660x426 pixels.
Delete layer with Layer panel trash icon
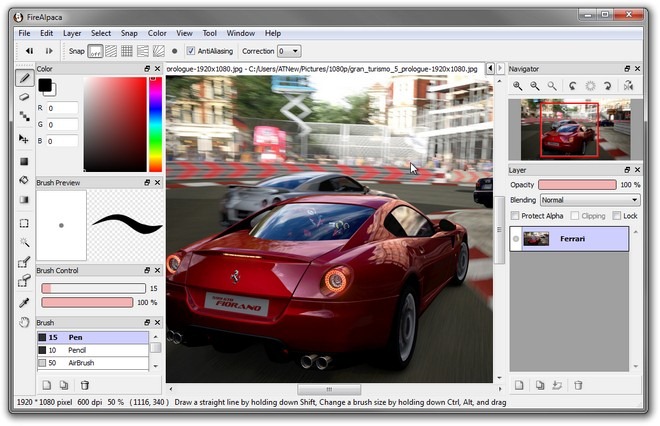pos(579,385)
